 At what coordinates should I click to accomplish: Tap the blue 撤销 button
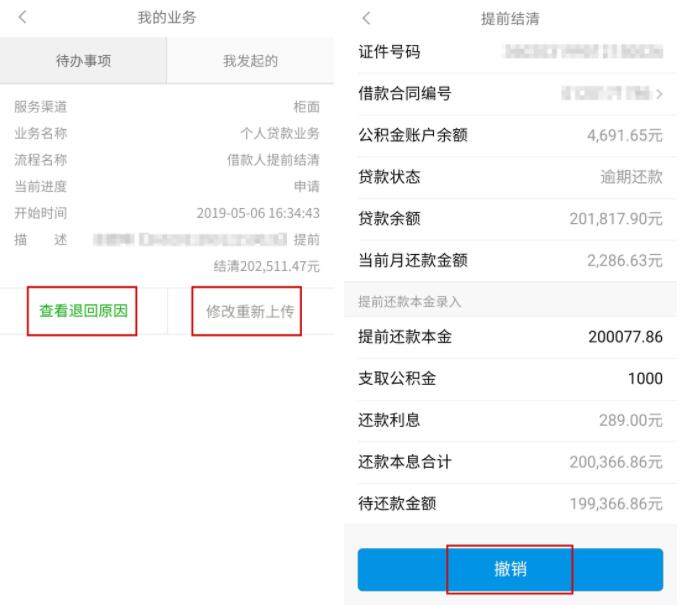tap(510, 569)
